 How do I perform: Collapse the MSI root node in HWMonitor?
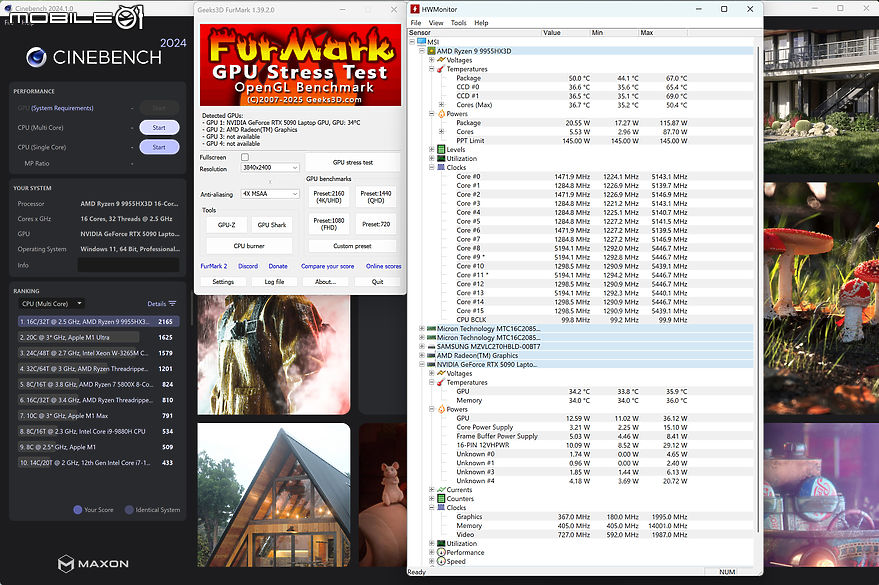413,42
